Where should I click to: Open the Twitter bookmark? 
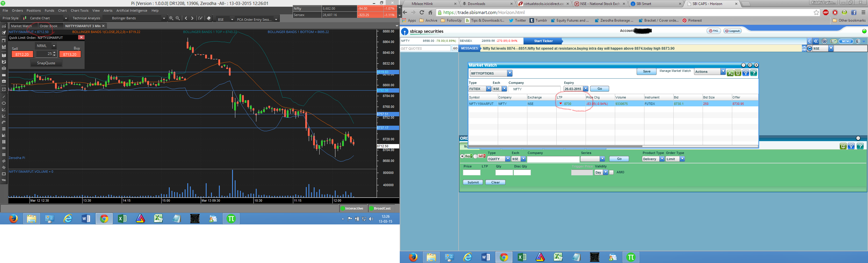point(517,20)
